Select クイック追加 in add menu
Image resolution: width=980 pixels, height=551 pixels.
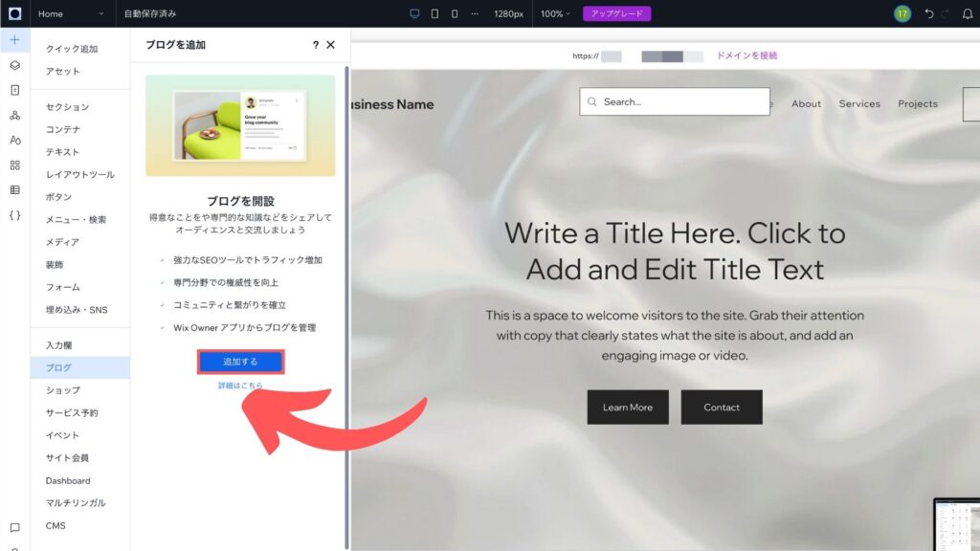tap(71, 49)
